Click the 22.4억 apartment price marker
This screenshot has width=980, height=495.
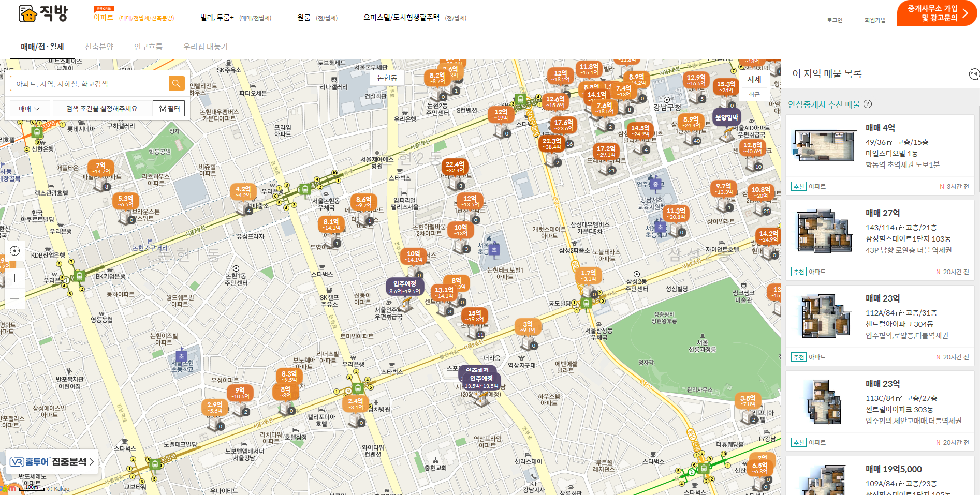(x=455, y=167)
